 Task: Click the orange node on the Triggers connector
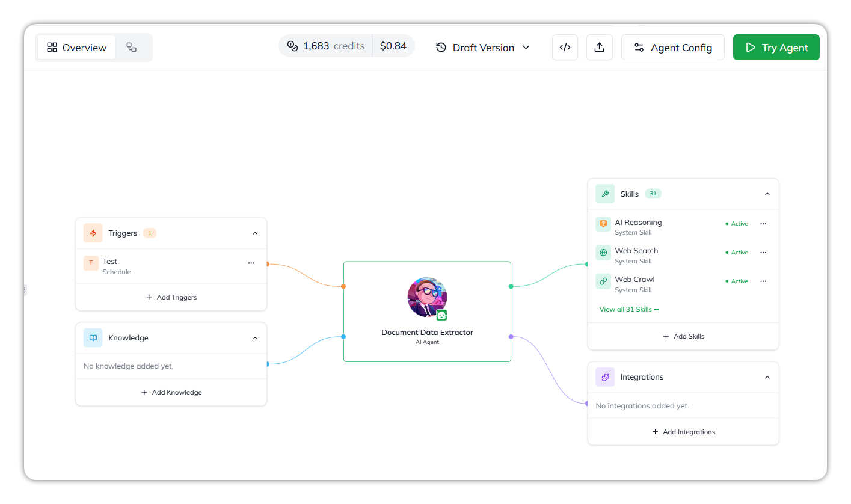[343, 286]
